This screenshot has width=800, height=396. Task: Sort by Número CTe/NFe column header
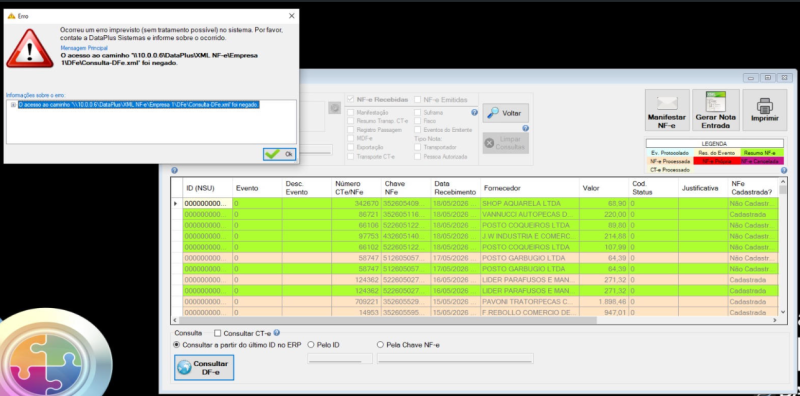pos(357,188)
